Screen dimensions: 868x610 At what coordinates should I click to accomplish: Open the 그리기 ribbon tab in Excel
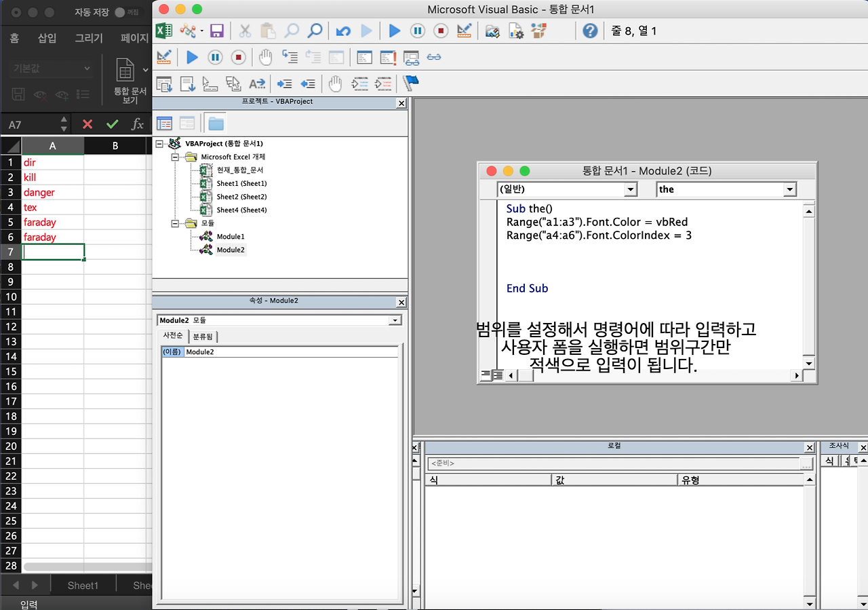pos(89,39)
